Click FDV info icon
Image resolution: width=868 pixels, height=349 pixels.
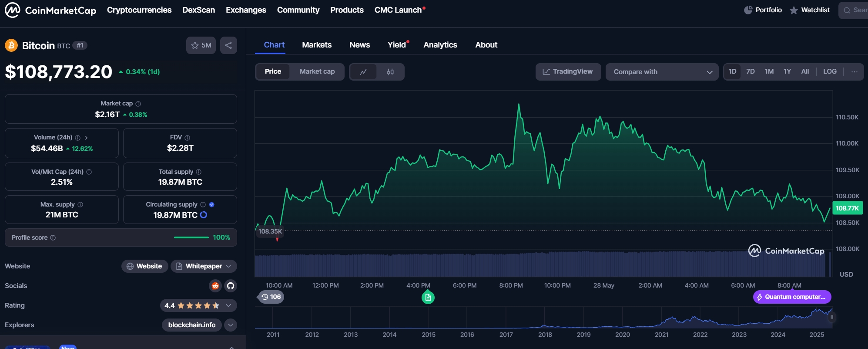(x=188, y=138)
